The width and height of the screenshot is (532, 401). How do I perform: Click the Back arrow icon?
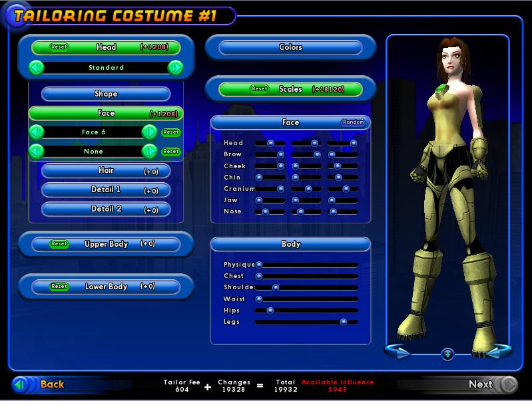click(x=20, y=384)
